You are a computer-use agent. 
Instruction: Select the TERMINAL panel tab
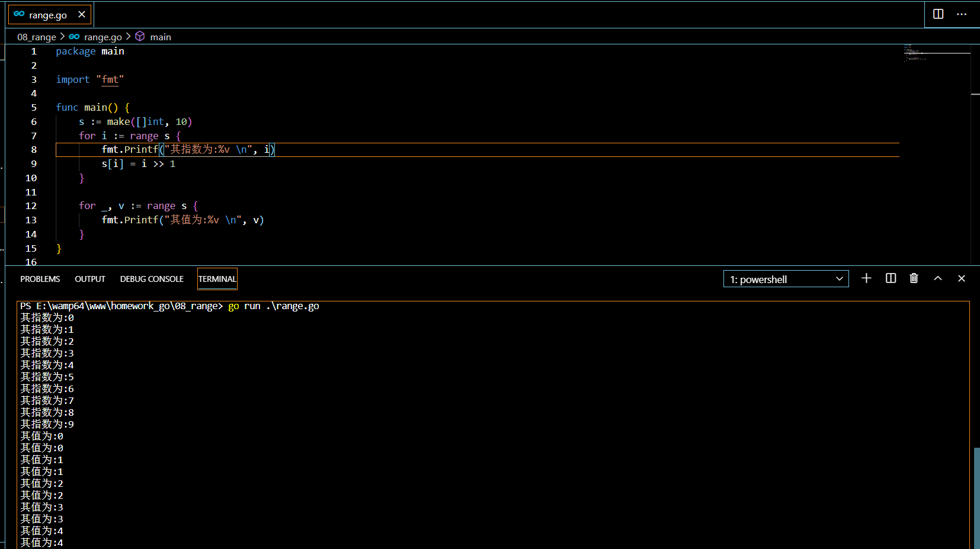(217, 279)
